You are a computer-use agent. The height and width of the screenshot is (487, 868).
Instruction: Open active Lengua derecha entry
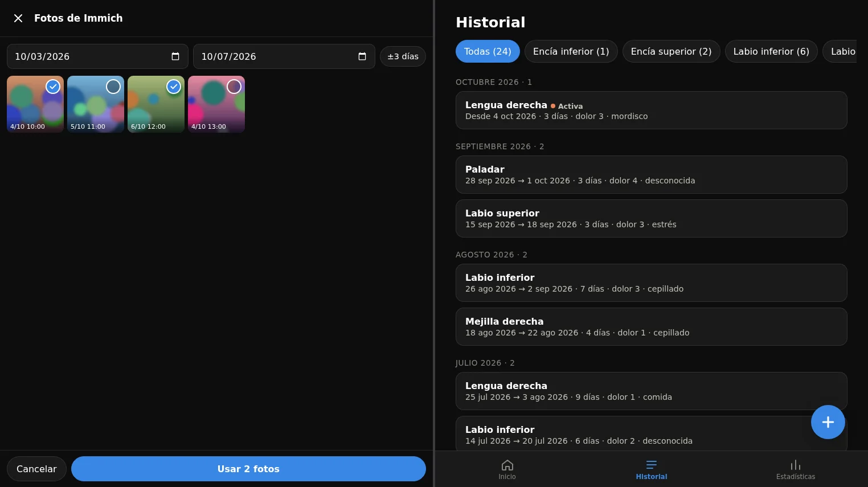tap(651, 111)
